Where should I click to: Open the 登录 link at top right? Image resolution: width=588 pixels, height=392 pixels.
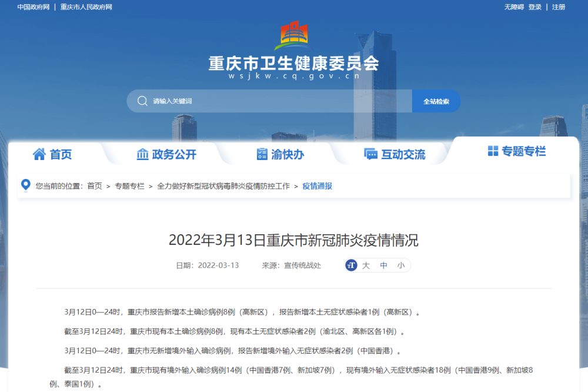[534, 7]
